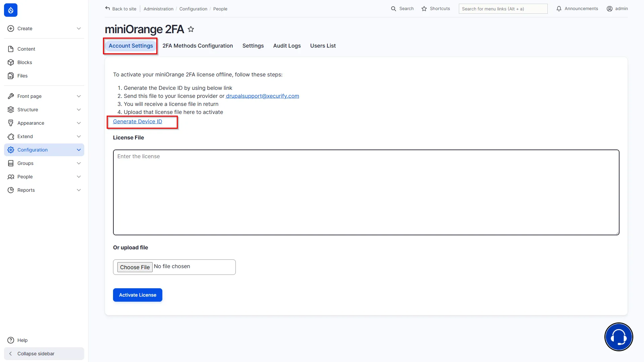Click the Content label in sidebar
The image size is (644, 362).
pyautogui.click(x=26, y=49)
